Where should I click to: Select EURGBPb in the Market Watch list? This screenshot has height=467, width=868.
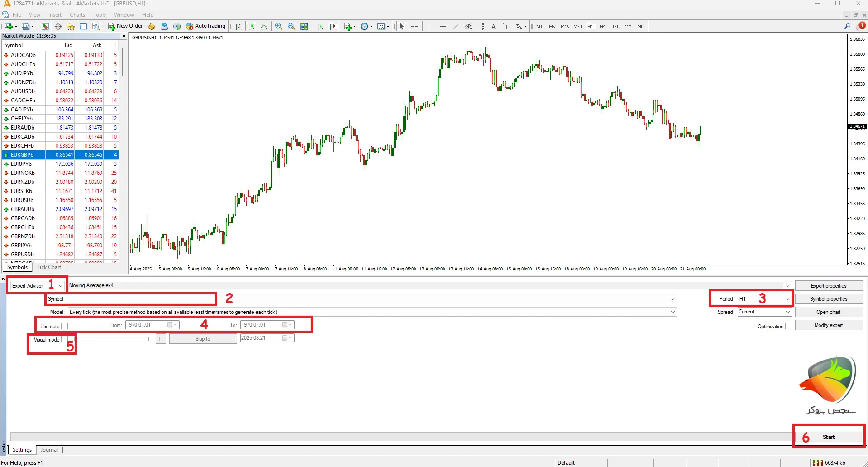pyautogui.click(x=22, y=154)
